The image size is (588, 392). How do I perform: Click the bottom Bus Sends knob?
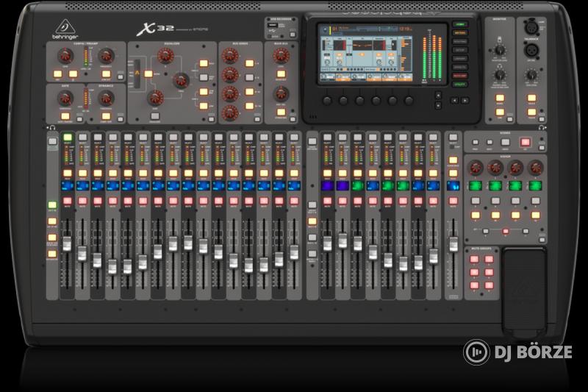pos(230,113)
